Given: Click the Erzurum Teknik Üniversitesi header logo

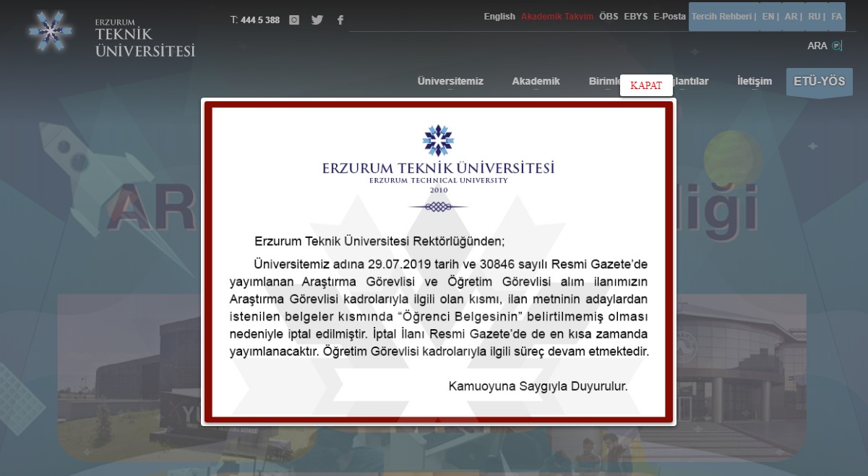Looking at the screenshot, I should click(x=112, y=33).
